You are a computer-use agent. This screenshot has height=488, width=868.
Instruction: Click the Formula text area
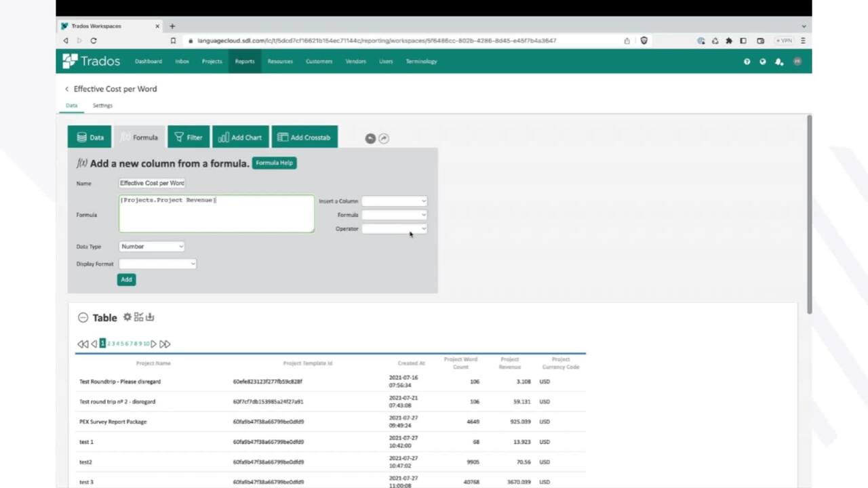tap(216, 214)
